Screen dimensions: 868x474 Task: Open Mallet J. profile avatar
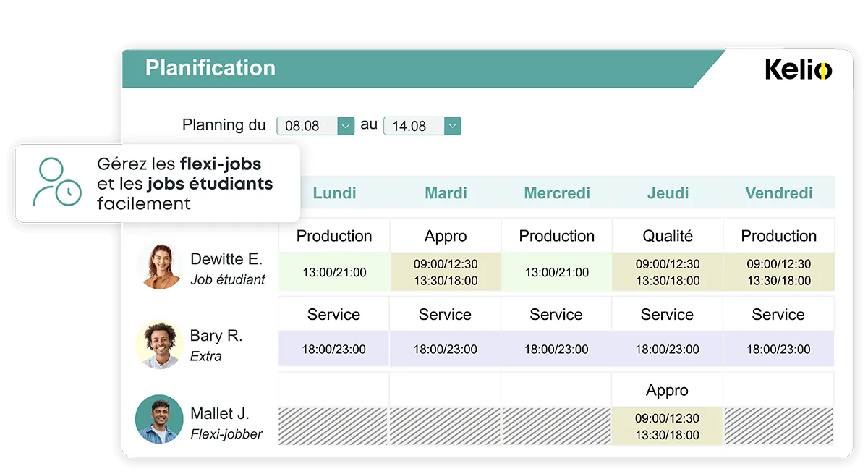(159, 419)
